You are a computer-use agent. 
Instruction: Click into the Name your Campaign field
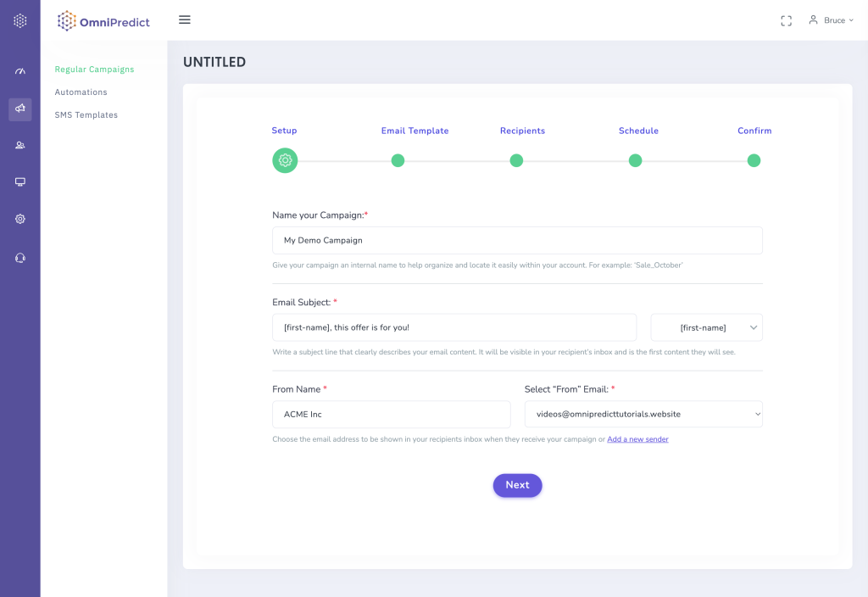tap(517, 240)
